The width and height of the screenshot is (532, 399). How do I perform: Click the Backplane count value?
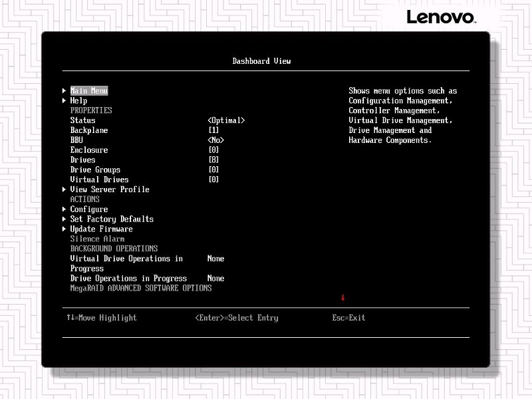[x=213, y=130]
